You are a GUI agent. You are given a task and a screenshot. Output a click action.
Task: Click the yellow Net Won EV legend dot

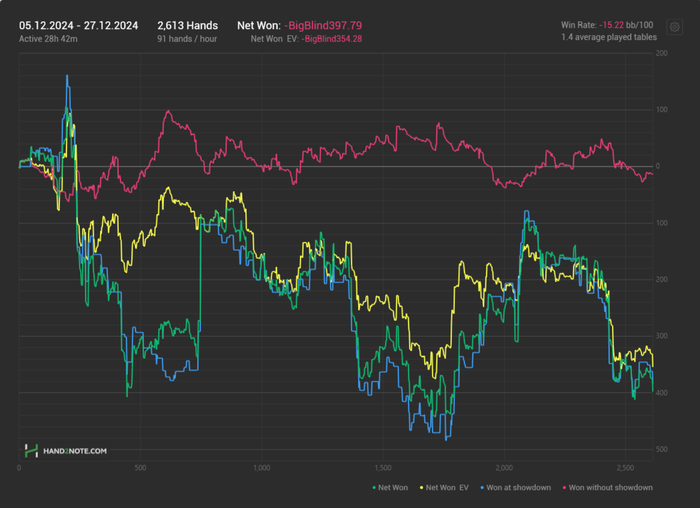(421, 487)
